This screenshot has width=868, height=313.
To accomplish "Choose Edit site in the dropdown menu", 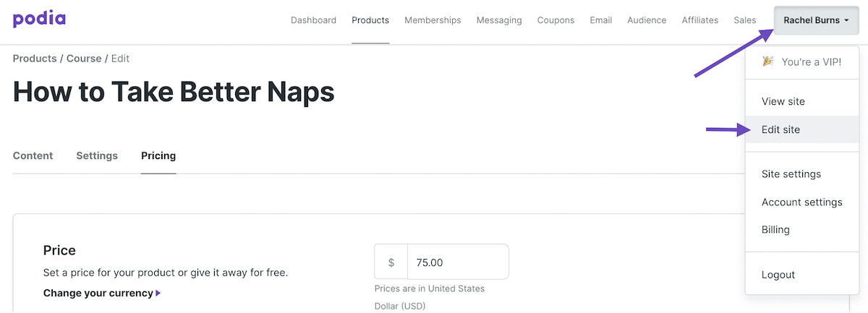I will click(780, 129).
